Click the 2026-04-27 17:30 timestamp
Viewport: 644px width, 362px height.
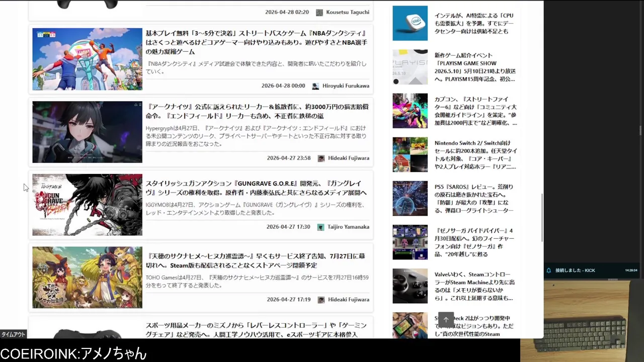pos(288,227)
